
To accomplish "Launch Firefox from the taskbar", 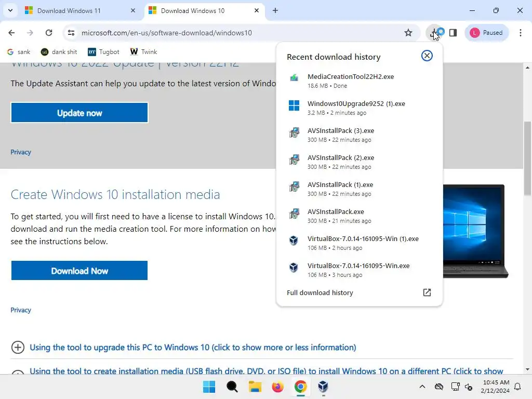I will point(277,387).
